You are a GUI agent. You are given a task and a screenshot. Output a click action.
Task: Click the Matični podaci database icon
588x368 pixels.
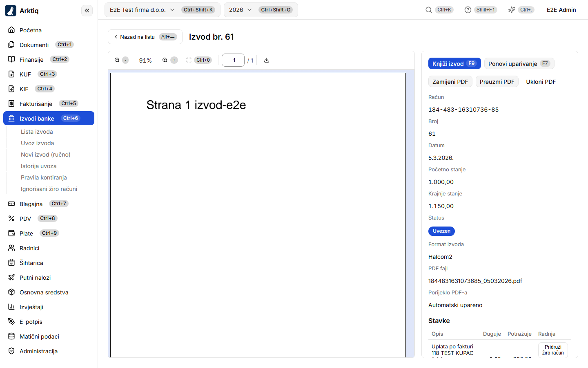pos(11,336)
